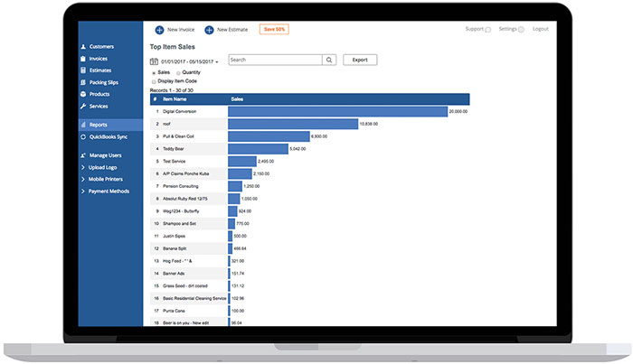This screenshot has width=633, height=364.
Task: Click the Digital Conversion sales bar
Action: [338, 112]
